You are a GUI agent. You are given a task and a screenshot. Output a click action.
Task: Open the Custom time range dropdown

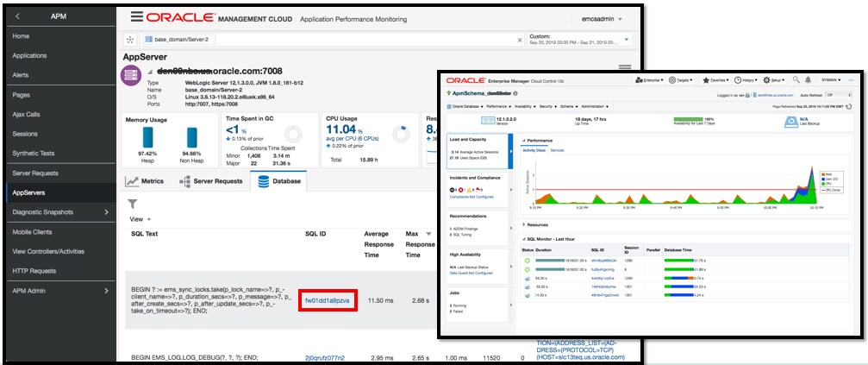pyautogui.click(x=627, y=40)
